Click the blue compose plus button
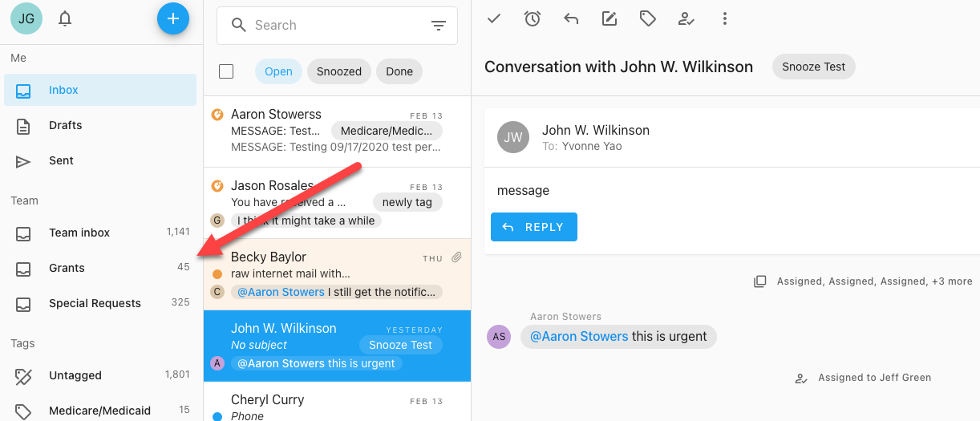Screen dimensions: 980x421 pyautogui.click(x=172, y=19)
